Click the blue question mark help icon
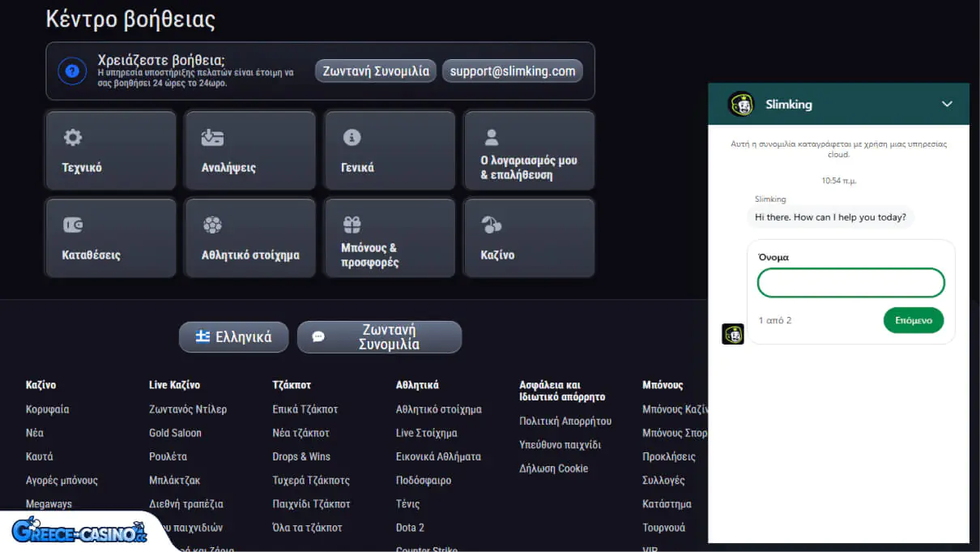 (72, 71)
